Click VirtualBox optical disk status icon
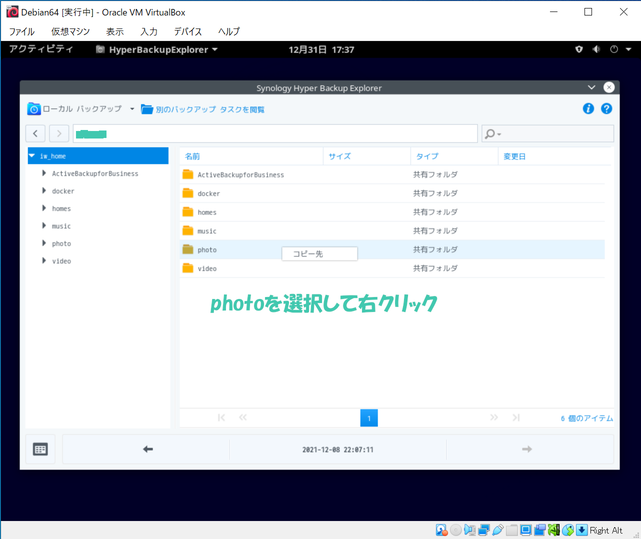641x539 pixels. (x=456, y=530)
